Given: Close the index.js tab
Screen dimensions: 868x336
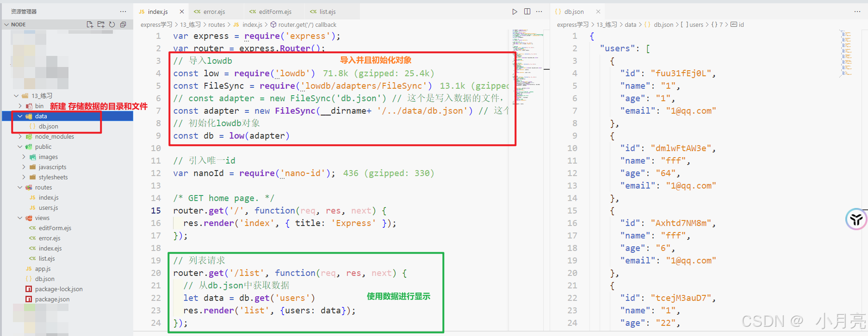Looking at the screenshot, I should tap(182, 12).
